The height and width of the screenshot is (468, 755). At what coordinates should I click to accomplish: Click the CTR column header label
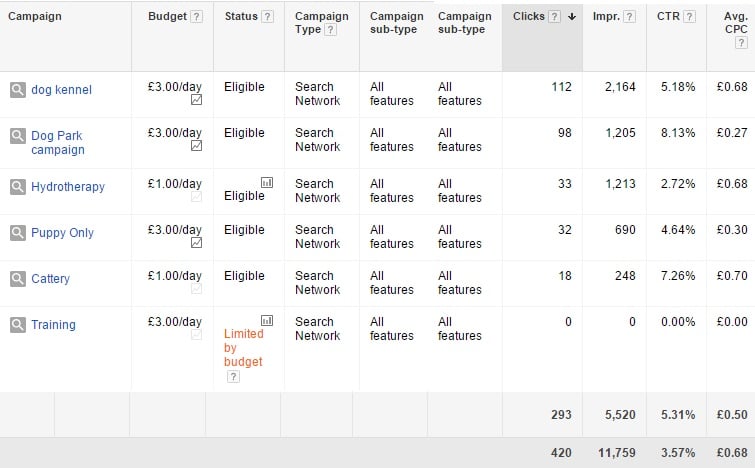tap(668, 16)
